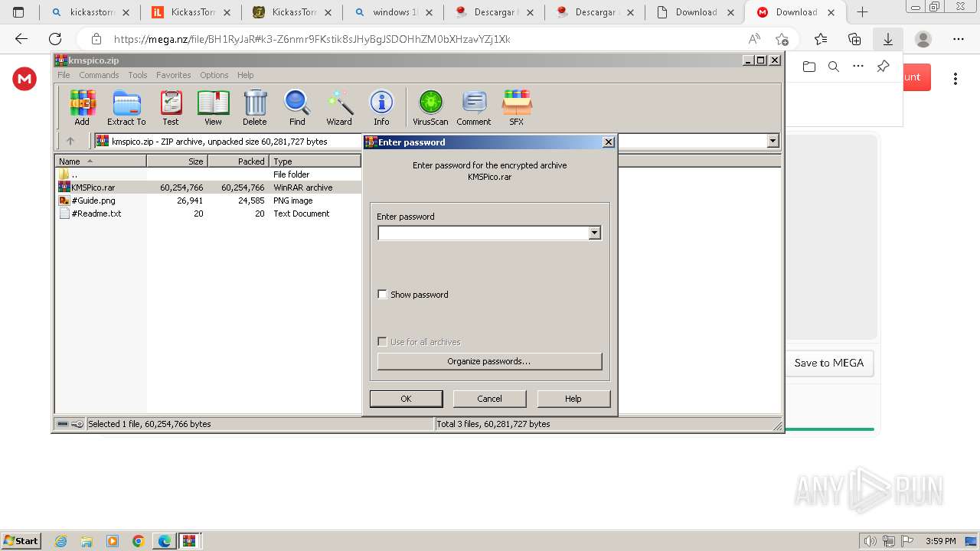Open Chrome from the taskbar
Image resolution: width=980 pixels, height=551 pixels.
(139, 541)
